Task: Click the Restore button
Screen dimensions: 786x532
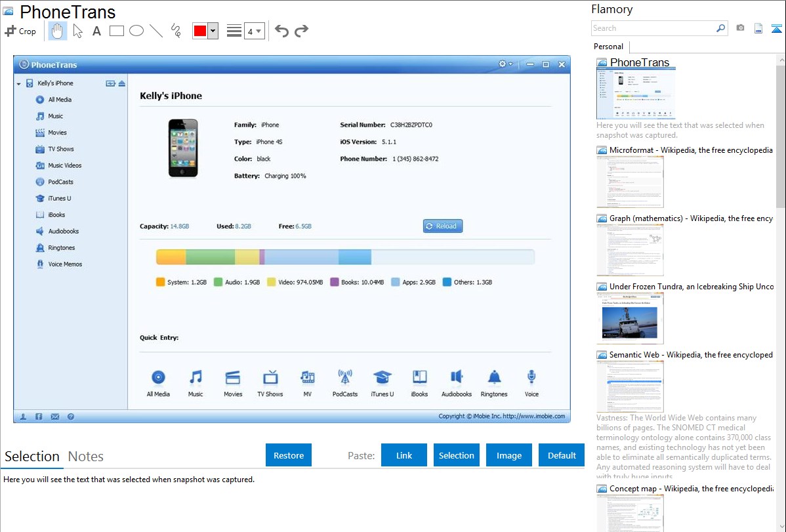Action: pos(289,455)
